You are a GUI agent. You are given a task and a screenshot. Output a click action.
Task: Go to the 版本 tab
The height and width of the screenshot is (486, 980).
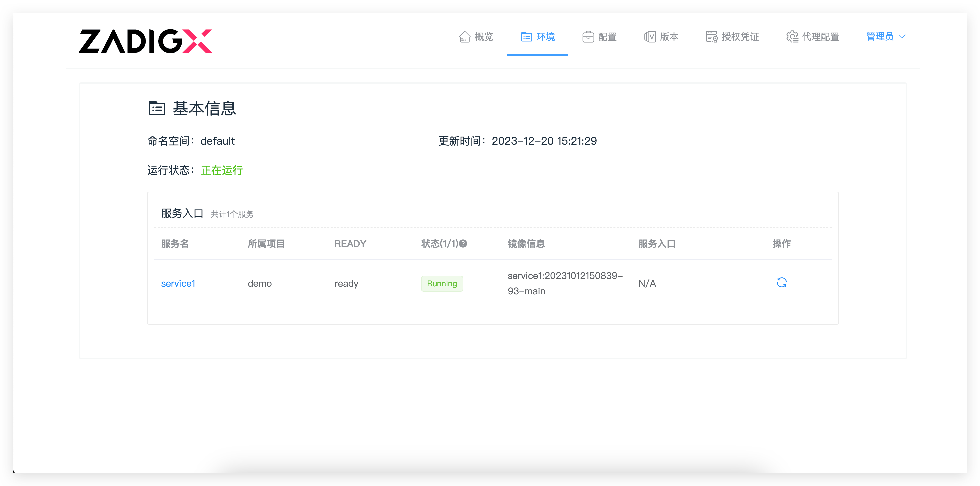[669, 37]
